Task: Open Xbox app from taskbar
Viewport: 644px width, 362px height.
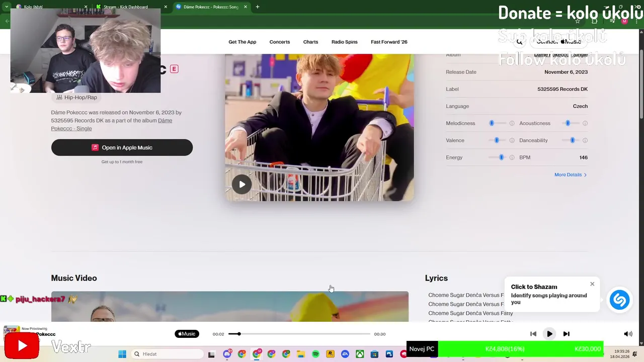Action: (x=360, y=354)
